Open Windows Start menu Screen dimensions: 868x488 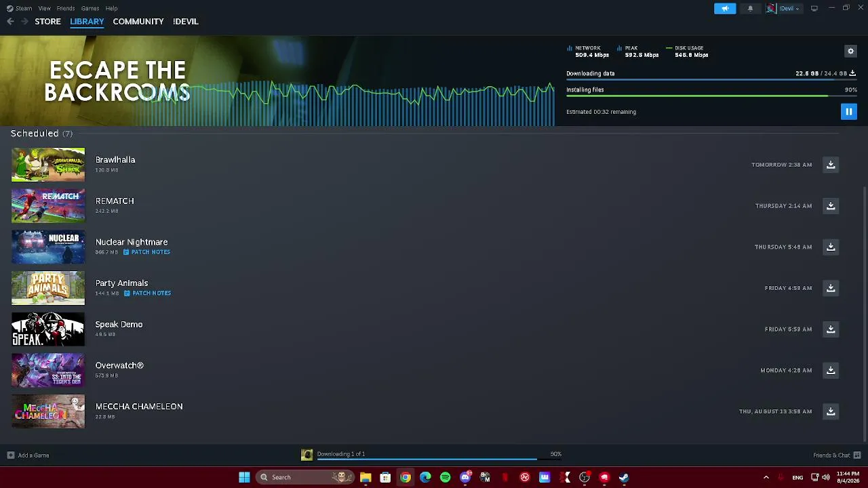(244, 477)
